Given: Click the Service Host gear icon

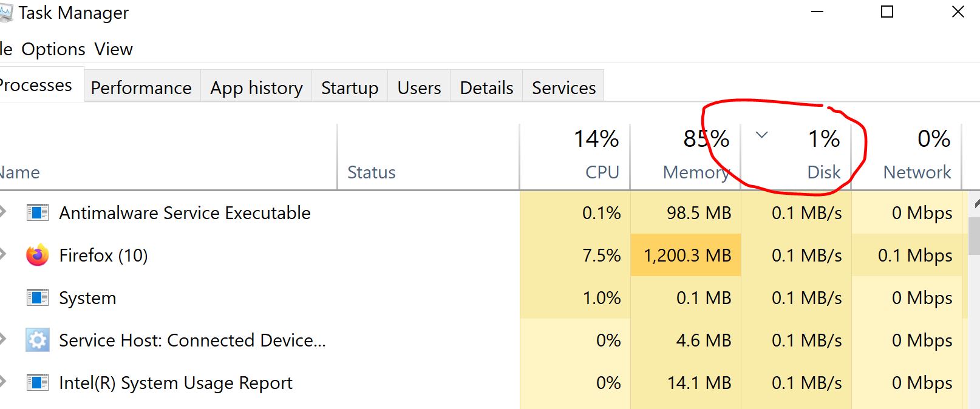Looking at the screenshot, I should coord(37,340).
